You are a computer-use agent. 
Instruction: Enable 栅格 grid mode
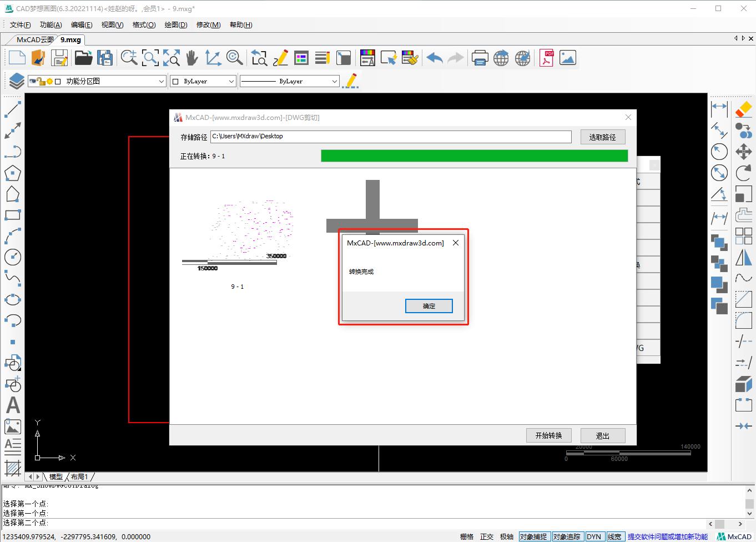tap(467, 536)
